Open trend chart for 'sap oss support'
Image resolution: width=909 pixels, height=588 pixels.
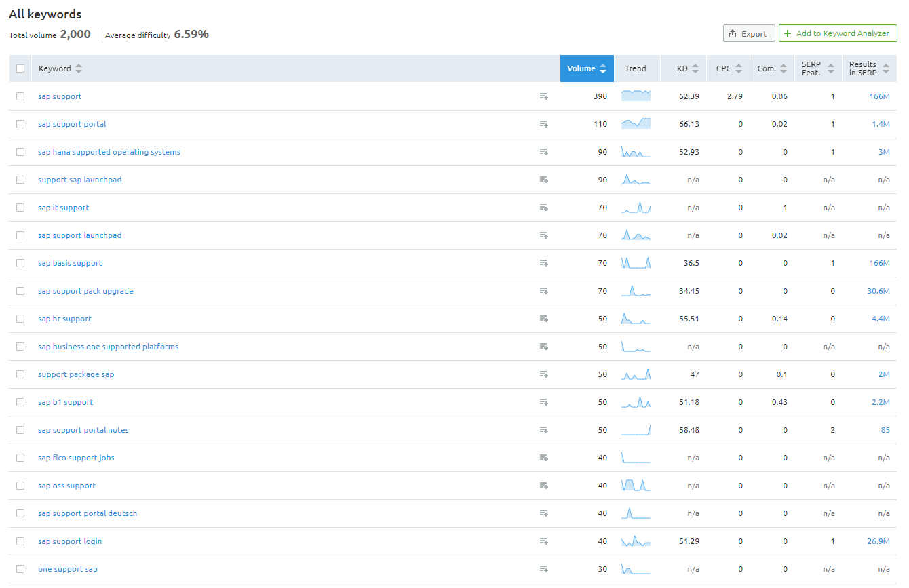pos(636,485)
